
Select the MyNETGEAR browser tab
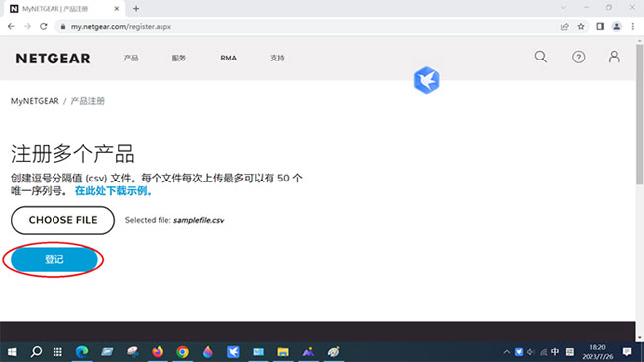63,9
